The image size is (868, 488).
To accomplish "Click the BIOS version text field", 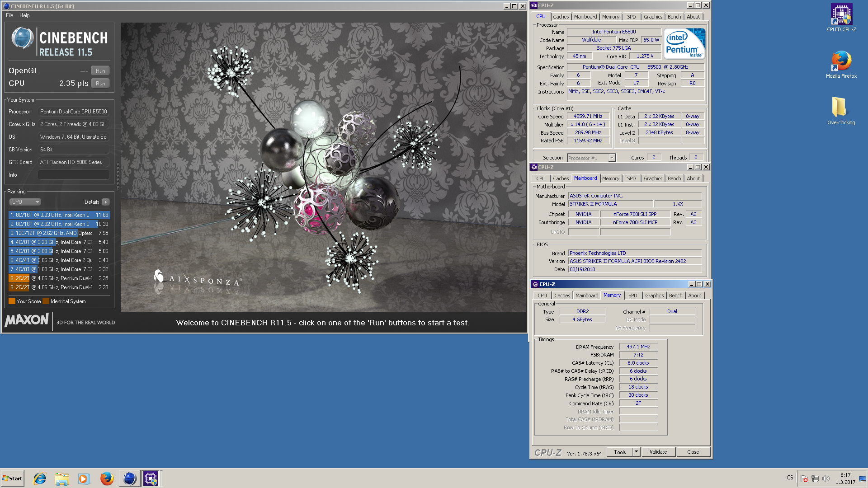I will [x=635, y=261].
